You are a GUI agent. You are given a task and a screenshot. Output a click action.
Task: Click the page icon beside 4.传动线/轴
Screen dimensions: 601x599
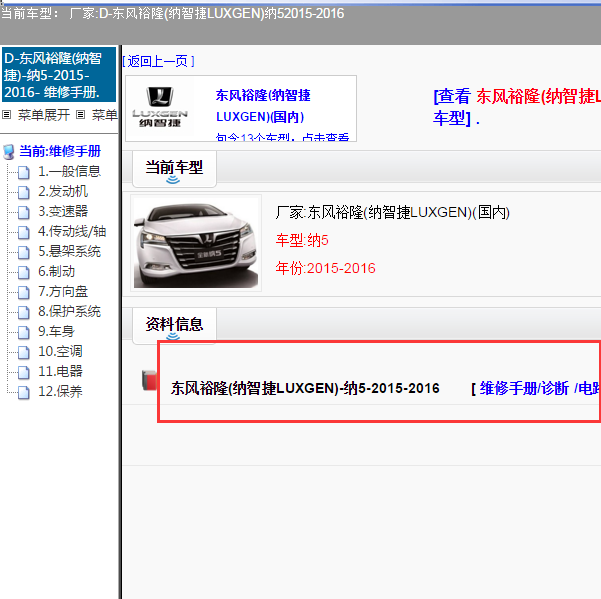coord(24,232)
